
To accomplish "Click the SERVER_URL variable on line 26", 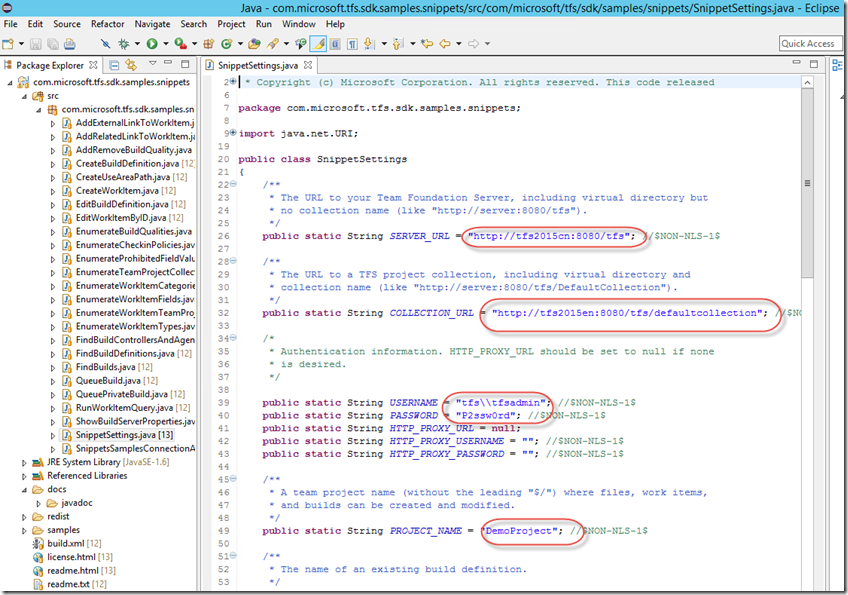I will [x=420, y=236].
